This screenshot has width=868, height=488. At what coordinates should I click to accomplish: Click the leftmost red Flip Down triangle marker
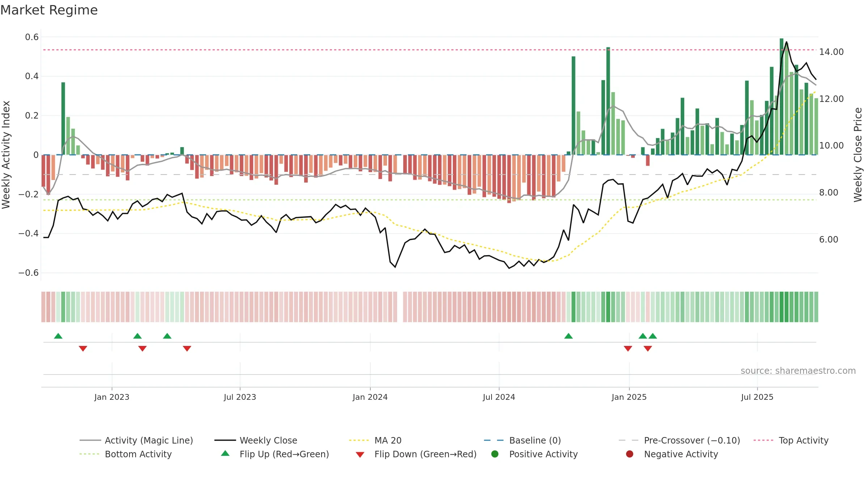coord(83,348)
